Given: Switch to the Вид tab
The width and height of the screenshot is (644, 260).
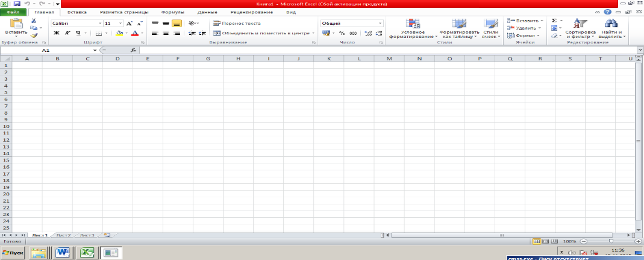Looking at the screenshot, I should coord(291,12).
